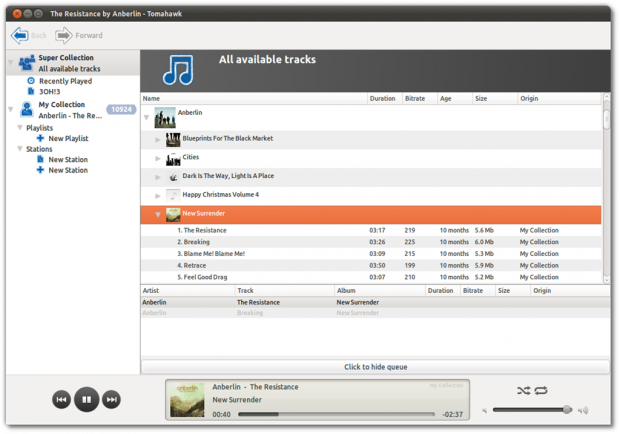The height and width of the screenshot is (434, 620).
Task: Click the Forward arrow icon
Action: 64,36
